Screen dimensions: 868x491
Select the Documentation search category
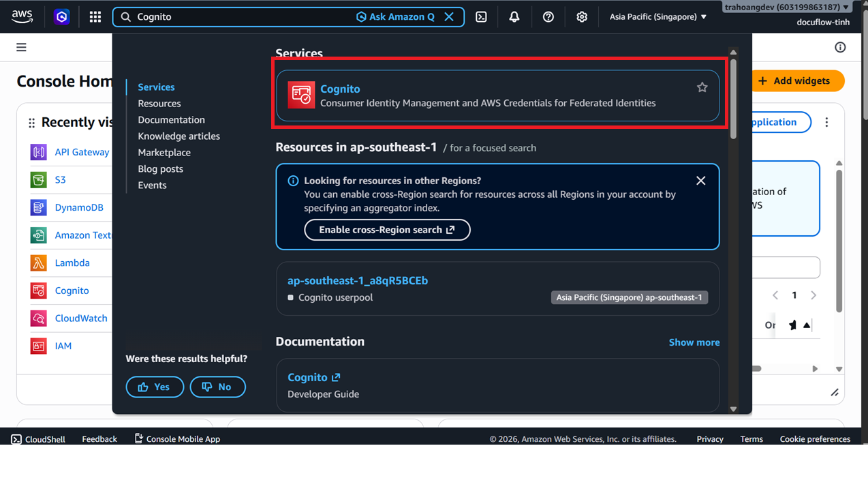171,119
